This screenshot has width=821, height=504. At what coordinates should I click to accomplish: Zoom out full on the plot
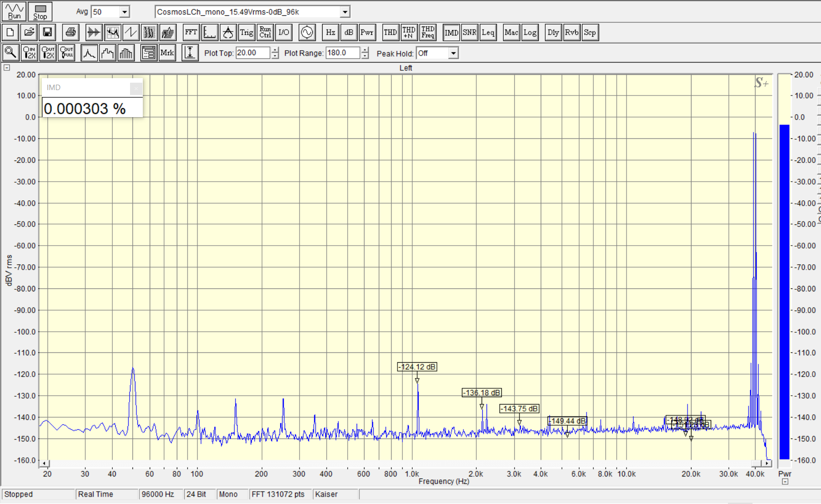coord(66,53)
